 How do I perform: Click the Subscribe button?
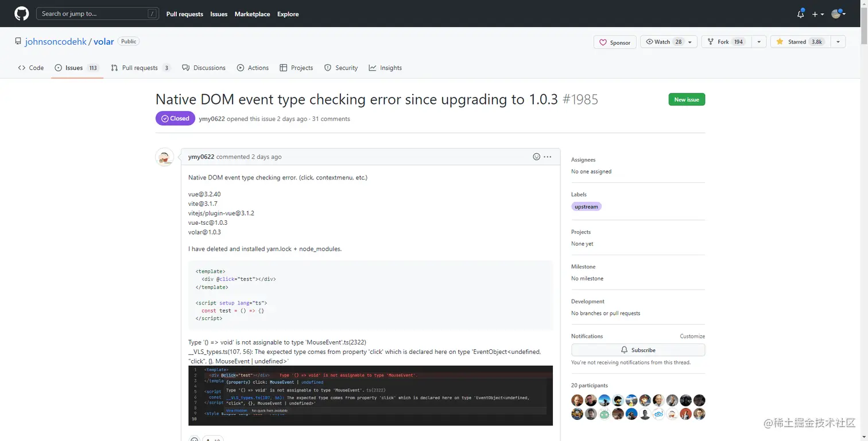click(x=638, y=350)
